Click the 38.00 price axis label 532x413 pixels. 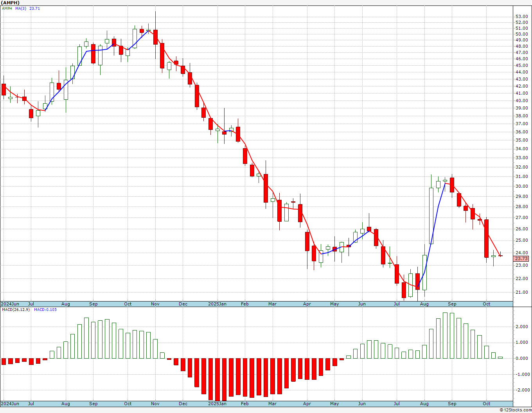521,116
